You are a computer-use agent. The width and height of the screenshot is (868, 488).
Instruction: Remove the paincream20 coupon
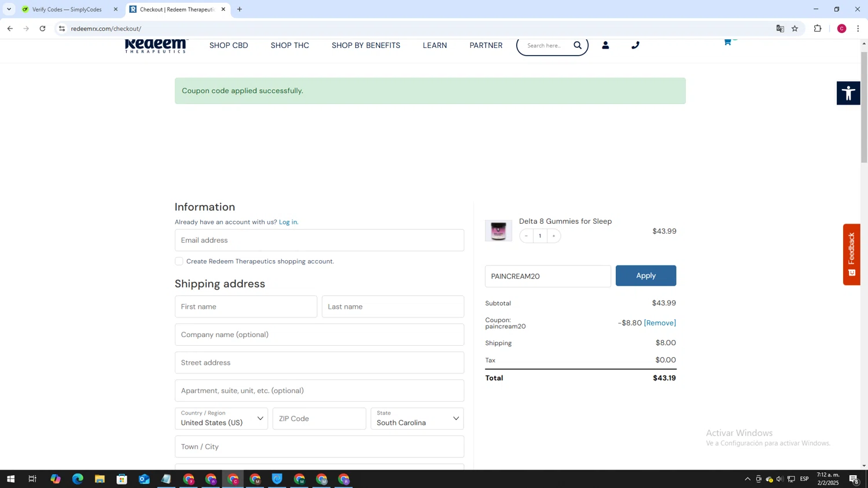pyautogui.click(x=660, y=323)
